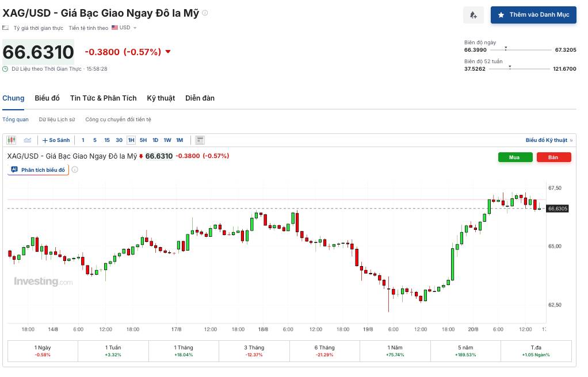Switch chart to 1D interval
Image resolution: width=588 pixels, height=377 pixels.
point(155,140)
